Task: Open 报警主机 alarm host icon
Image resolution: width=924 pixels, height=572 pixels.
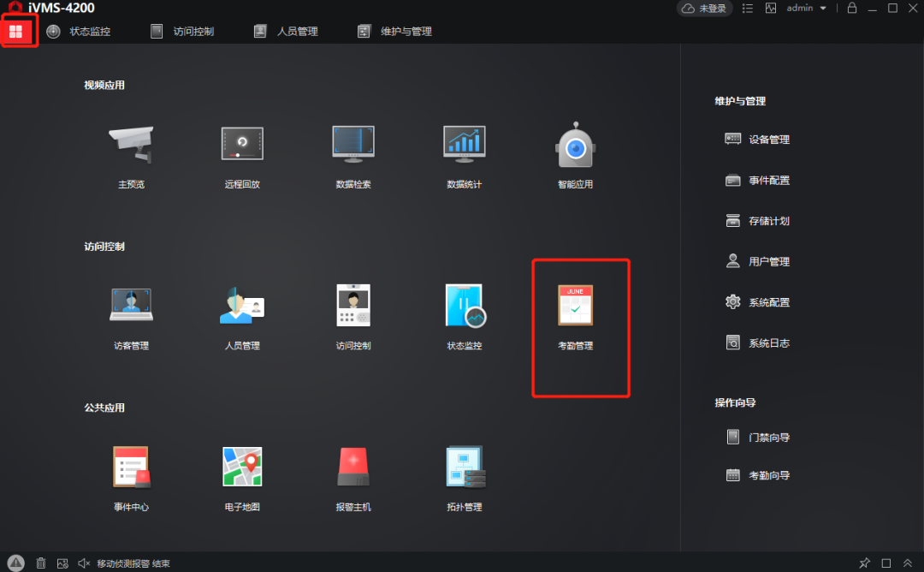Action: coord(352,468)
